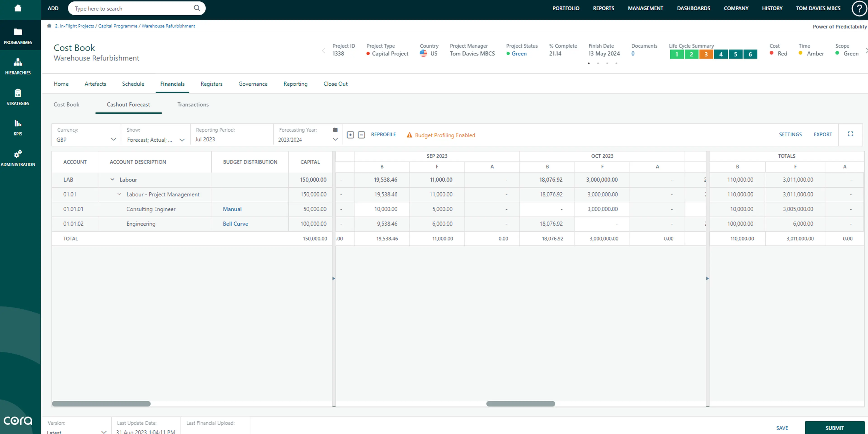Click the REPROFILE button
This screenshot has width=868, height=434.
coord(383,134)
